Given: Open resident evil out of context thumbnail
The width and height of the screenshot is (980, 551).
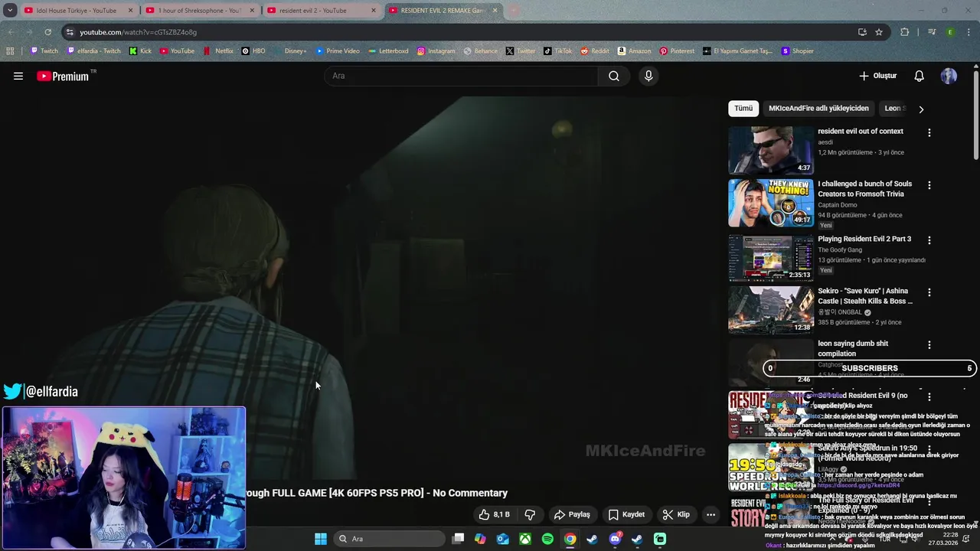Looking at the screenshot, I should click(771, 150).
